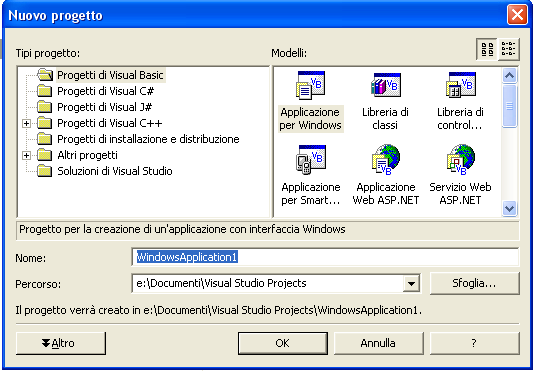
Task: Cancel with the Annulla button
Action: pos(379,343)
